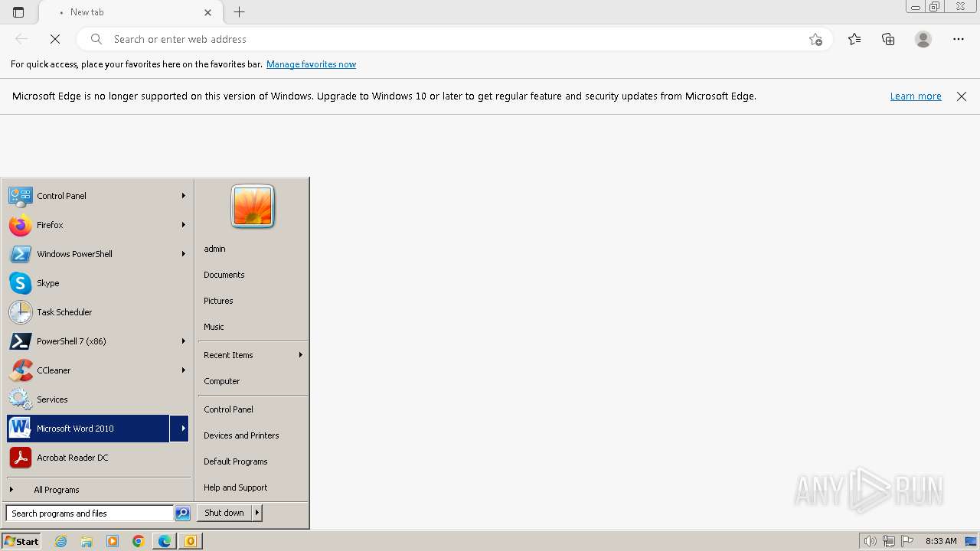Viewport: 980px width, 551px height.
Task: Open Control Panel in right column
Action: click(x=253, y=409)
